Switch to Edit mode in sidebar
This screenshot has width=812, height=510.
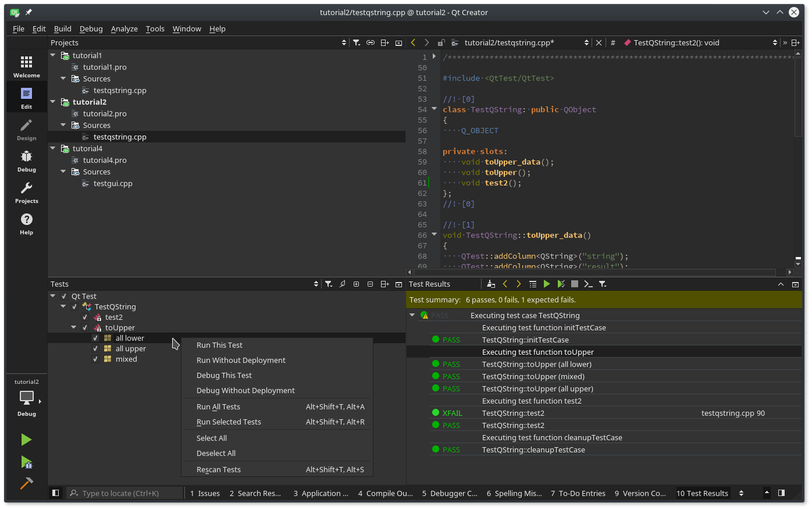[27, 98]
